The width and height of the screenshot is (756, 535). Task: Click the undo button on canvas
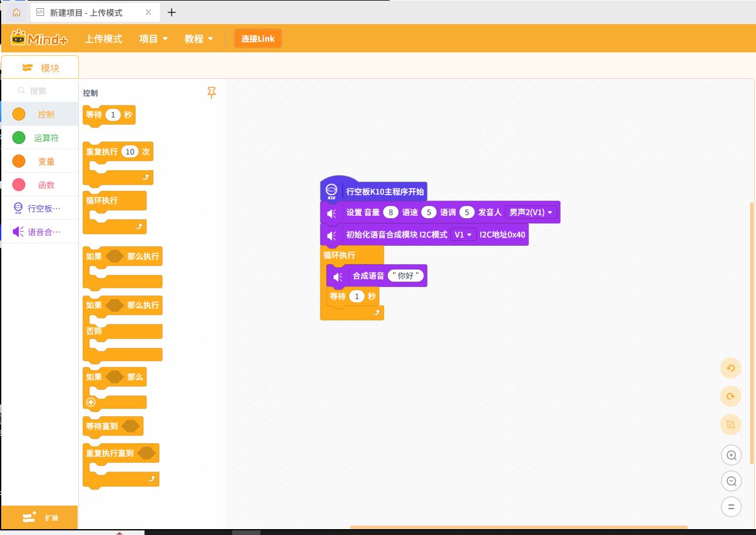(x=731, y=369)
